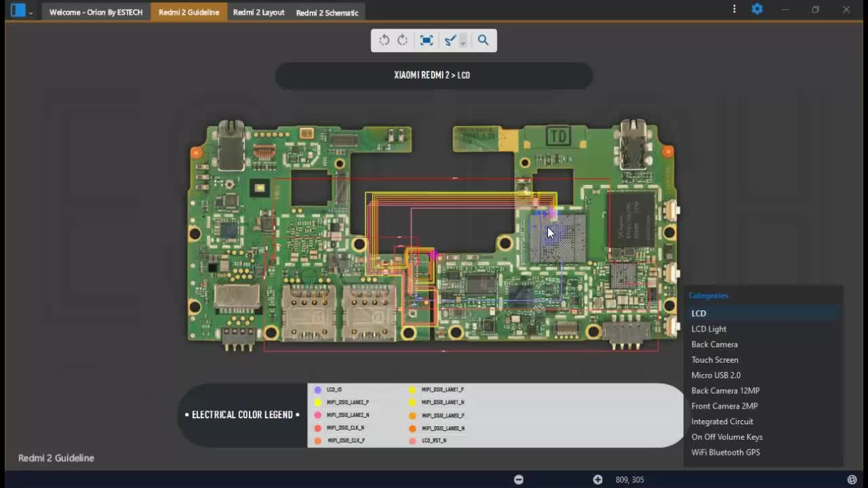Zoom out with the minus icon
This screenshot has height=488, width=868.
(x=519, y=479)
